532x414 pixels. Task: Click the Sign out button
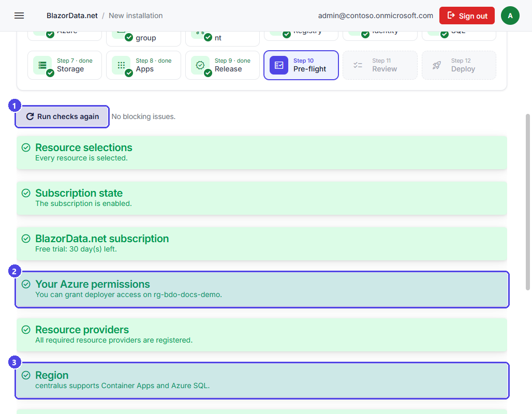click(467, 16)
